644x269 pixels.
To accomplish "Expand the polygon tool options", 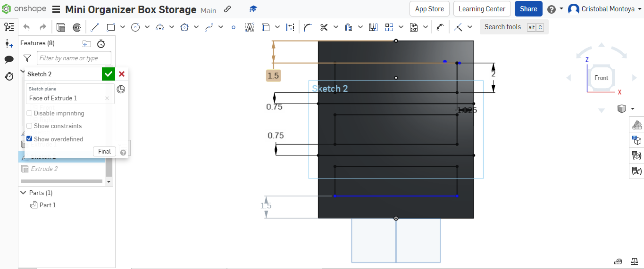I will click(196, 27).
